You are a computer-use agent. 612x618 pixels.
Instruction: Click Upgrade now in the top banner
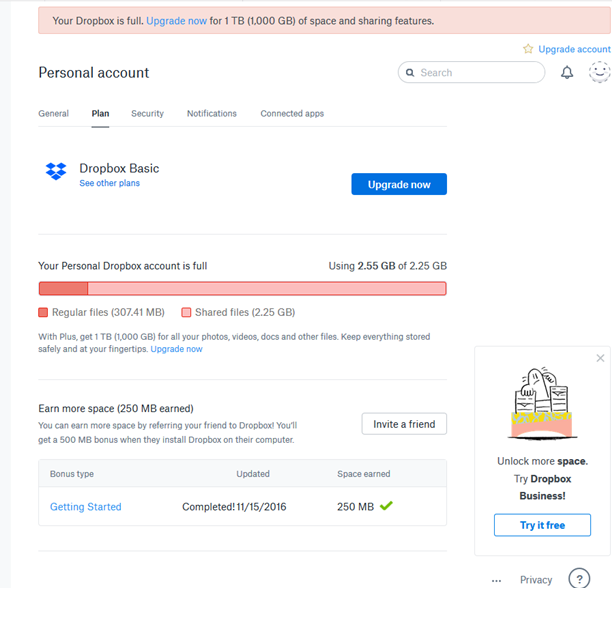coord(177,21)
